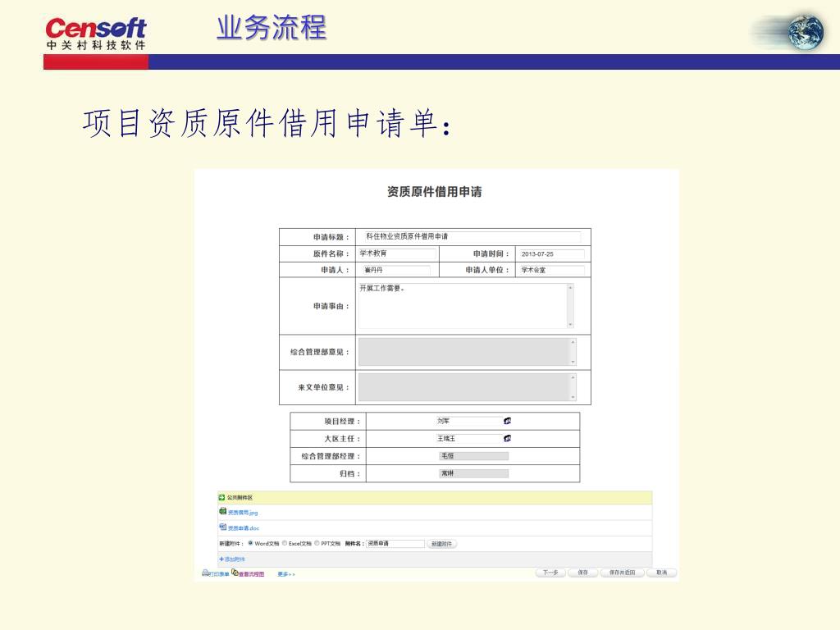Click the 保存并返回 button

pyautogui.click(x=622, y=573)
